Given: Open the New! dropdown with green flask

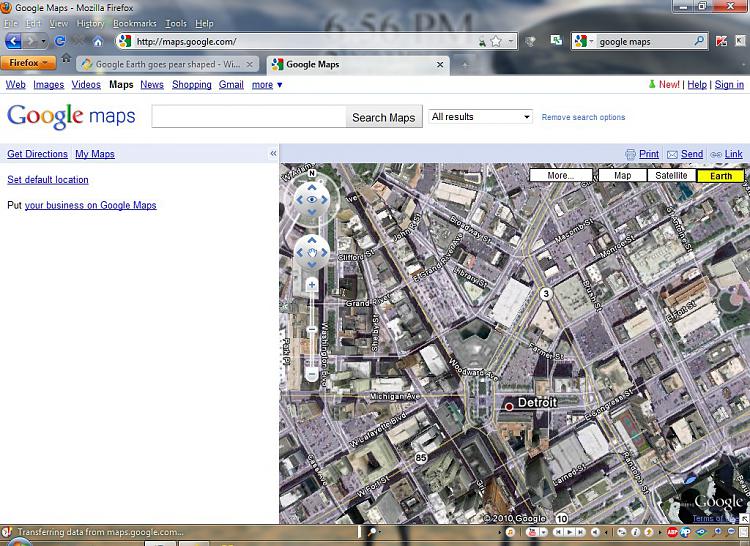Looking at the screenshot, I should tap(664, 85).
